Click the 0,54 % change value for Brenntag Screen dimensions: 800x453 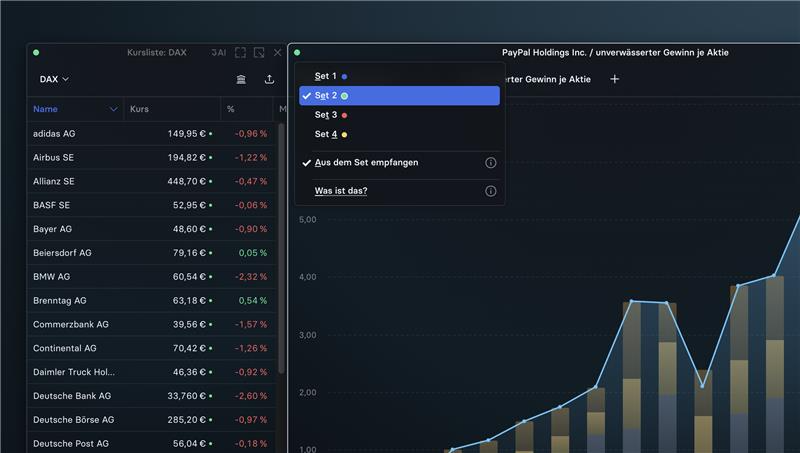coord(253,300)
